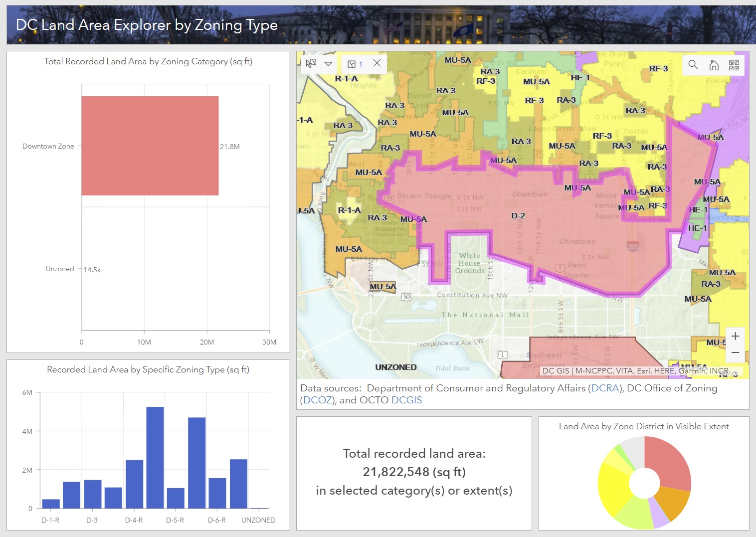Click the bar above D-5-R label

(x=176, y=498)
